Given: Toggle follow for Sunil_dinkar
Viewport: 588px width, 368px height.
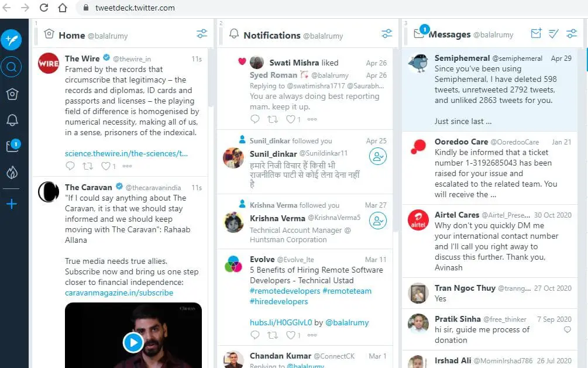Looking at the screenshot, I should [x=377, y=156].
